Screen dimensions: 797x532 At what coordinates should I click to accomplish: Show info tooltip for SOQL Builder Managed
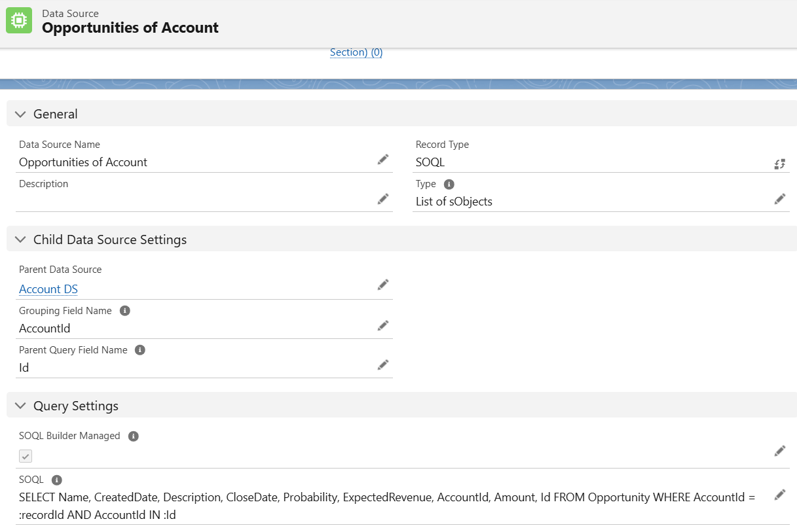[x=134, y=436]
